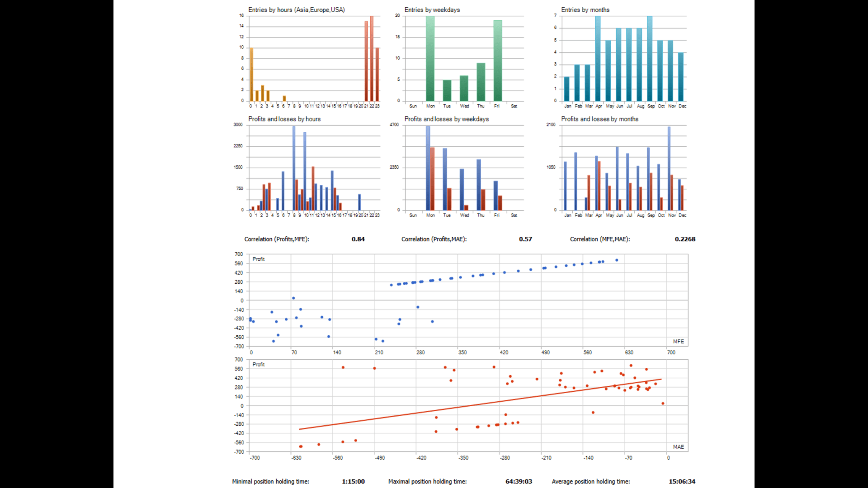This screenshot has width=868, height=488.
Task: Click Monday's blue profit bar in weekdays chart
Action: coord(428,168)
